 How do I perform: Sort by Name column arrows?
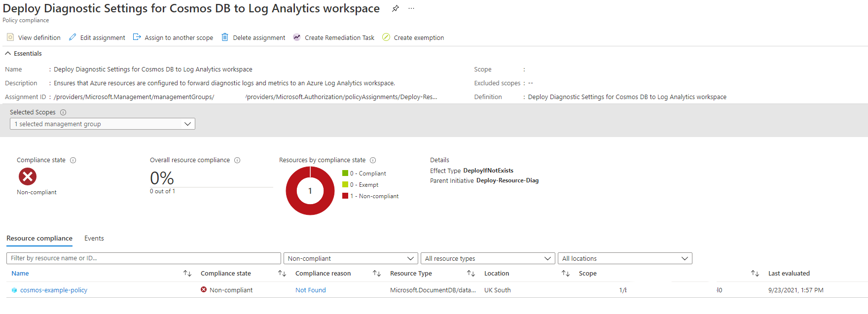point(187,274)
